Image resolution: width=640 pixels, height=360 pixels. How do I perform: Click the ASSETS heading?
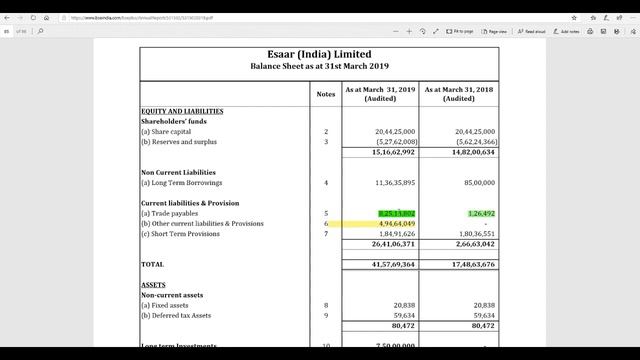click(x=153, y=285)
